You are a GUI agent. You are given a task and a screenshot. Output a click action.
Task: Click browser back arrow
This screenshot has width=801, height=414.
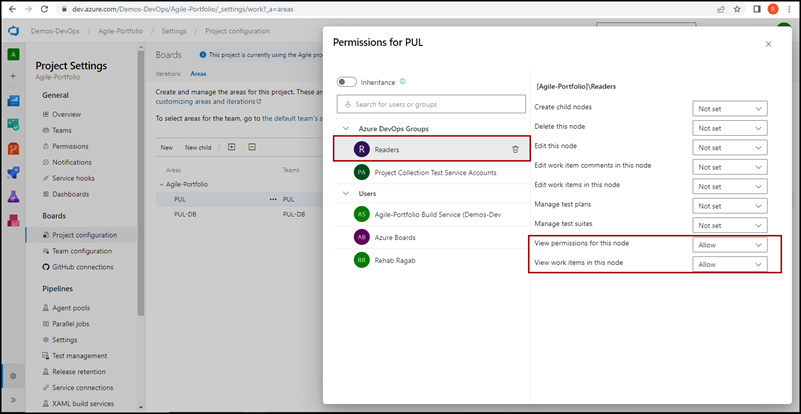[11, 9]
